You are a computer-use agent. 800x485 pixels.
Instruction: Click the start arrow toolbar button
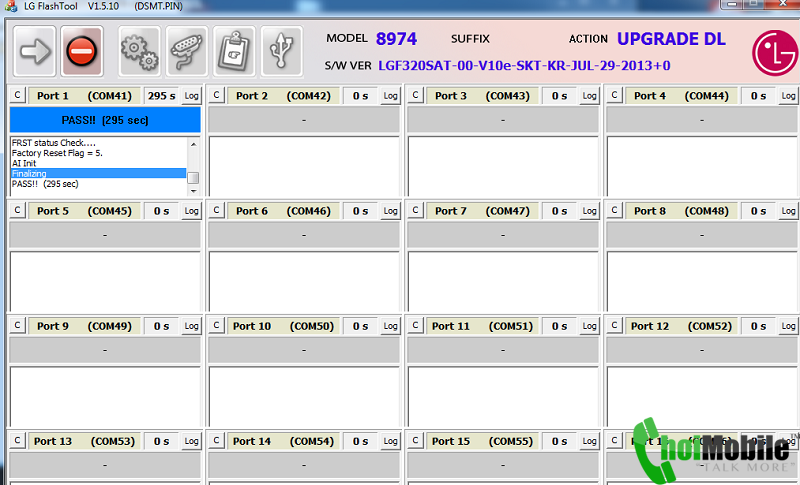34,51
